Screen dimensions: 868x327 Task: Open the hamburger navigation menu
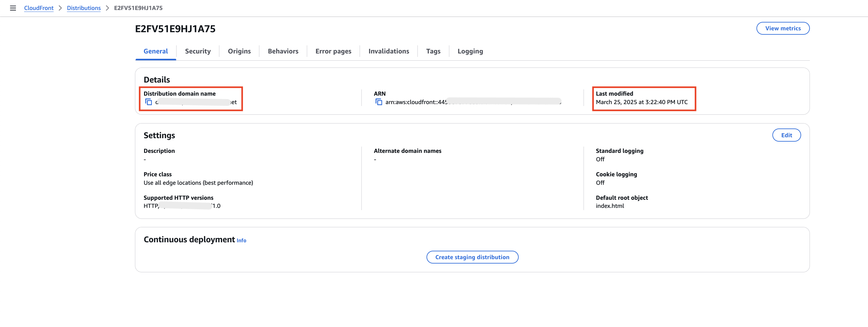(x=13, y=8)
